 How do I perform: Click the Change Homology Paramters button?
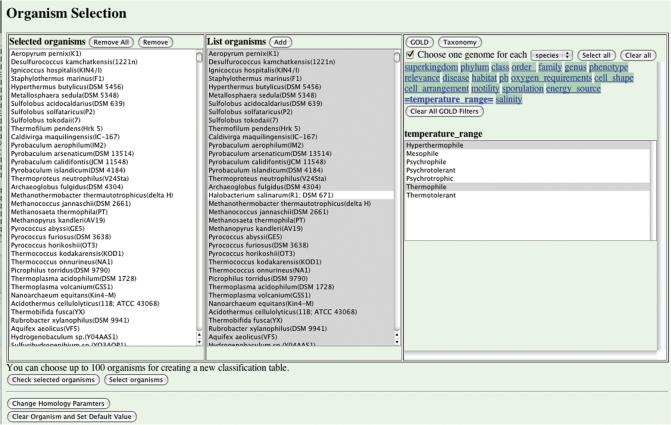58,403
